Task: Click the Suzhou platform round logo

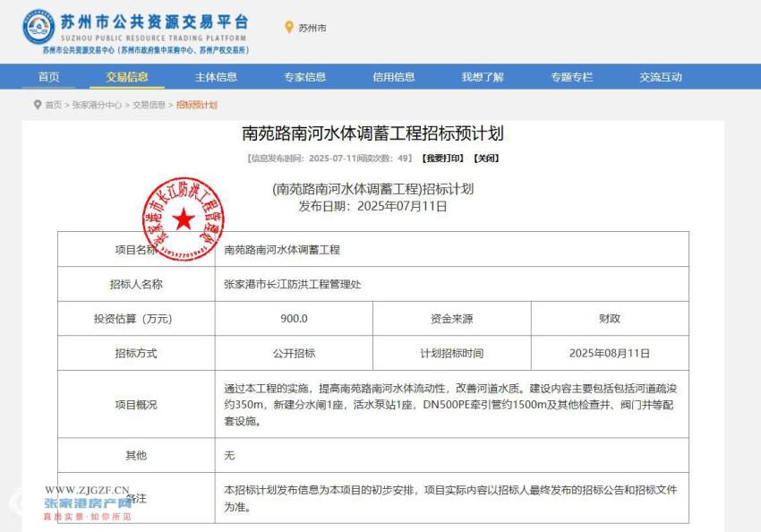Action: click(x=38, y=27)
